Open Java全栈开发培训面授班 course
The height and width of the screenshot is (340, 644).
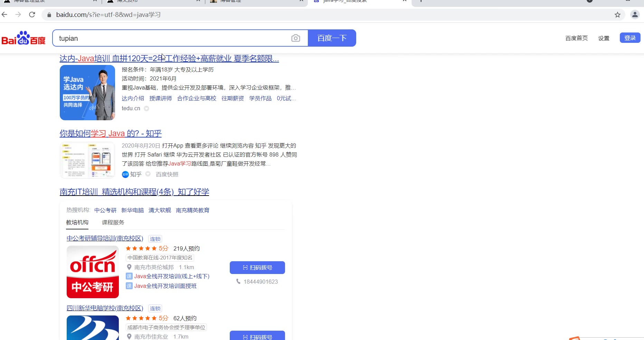pos(165,286)
